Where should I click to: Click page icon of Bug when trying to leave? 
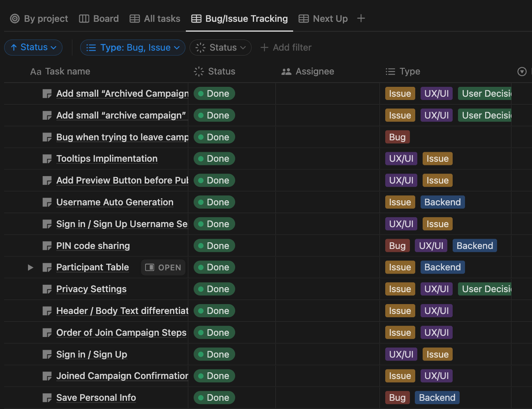click(47, 137)
